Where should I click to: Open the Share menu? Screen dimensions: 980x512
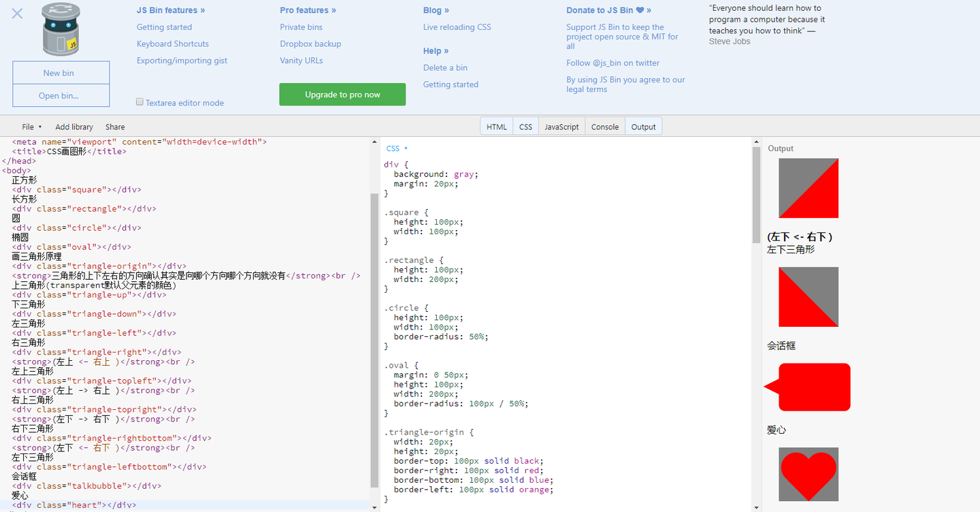click(x=115, y=127)
